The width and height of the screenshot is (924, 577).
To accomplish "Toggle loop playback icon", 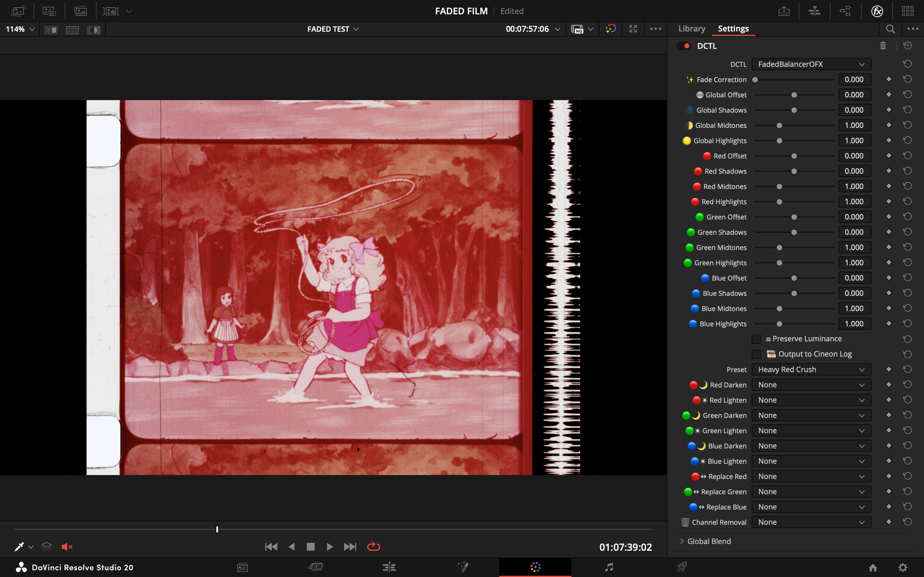I will click(x=373, y=547).
